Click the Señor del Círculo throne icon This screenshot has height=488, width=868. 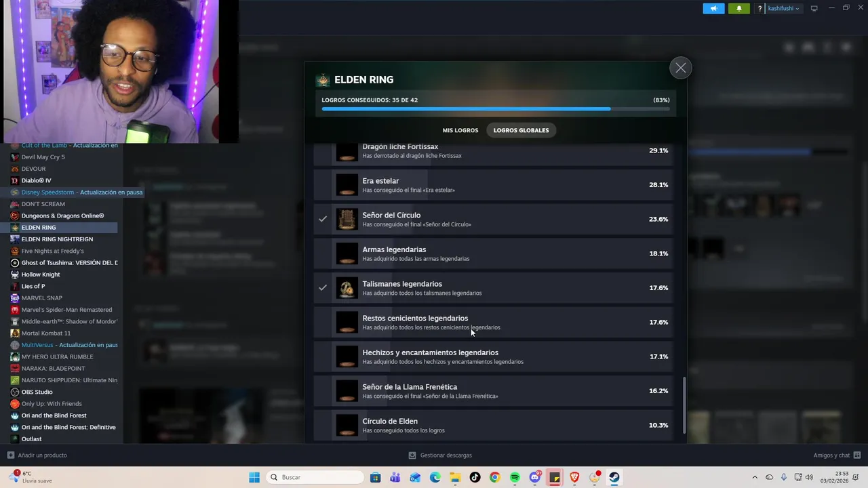click(x=347, y=219)
